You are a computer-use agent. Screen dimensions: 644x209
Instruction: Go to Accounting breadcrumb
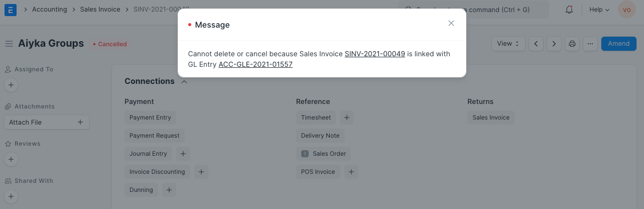coord(49,10)
